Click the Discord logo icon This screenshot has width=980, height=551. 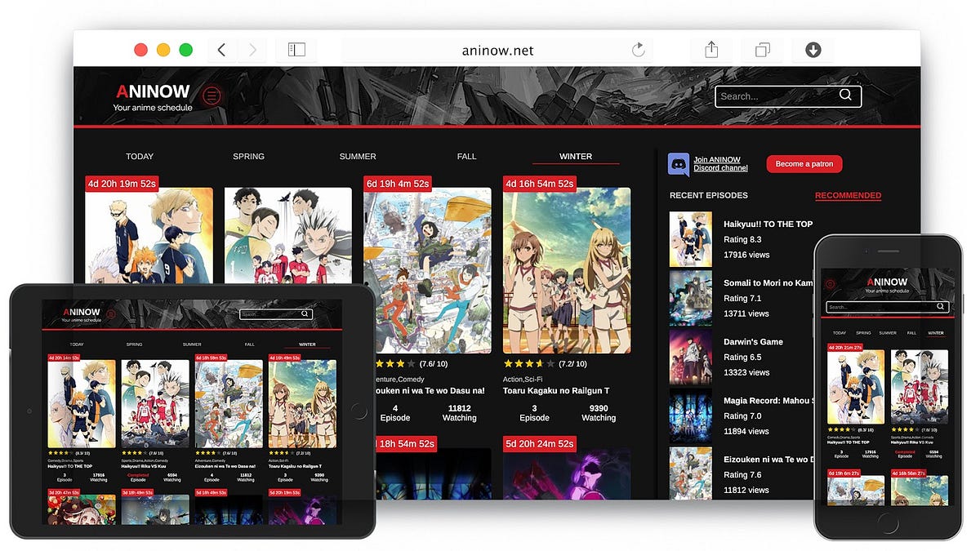pyautogui.click(x=679, y=164)
